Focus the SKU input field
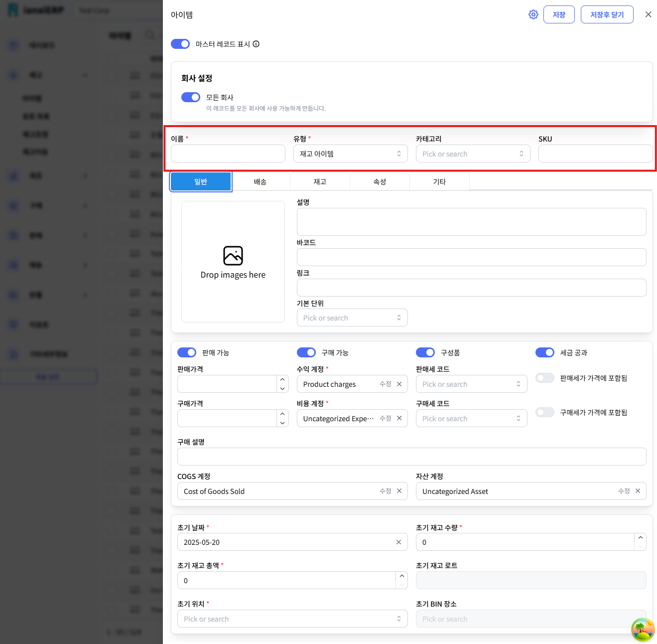Viewport: 657px width, 644px height. [596, 154]
